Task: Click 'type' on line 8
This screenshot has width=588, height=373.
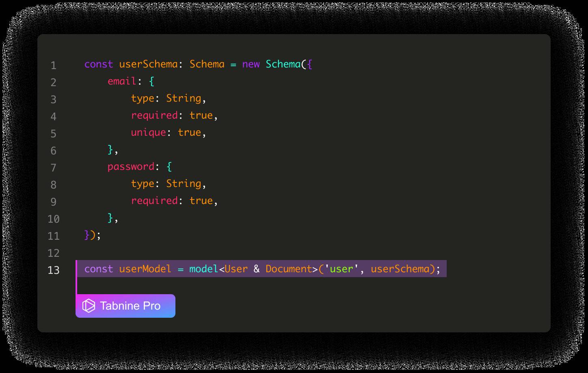Action: pyautogui.click(x=143, y=184)
